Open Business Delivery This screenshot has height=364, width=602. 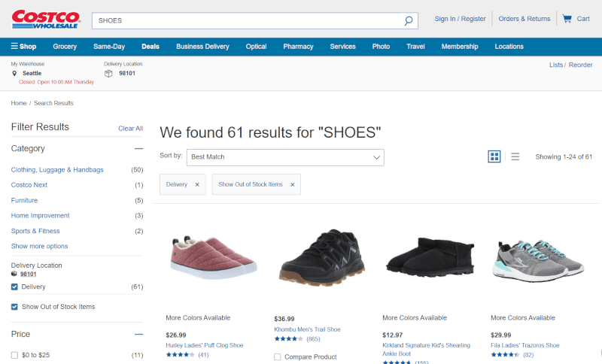202,47
